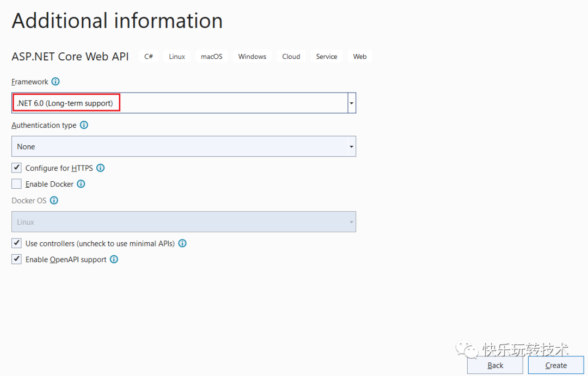588x376 pixels.
Task: Uncheck Configure for HTTPS checkbox
Action: [x=16, y=168]
